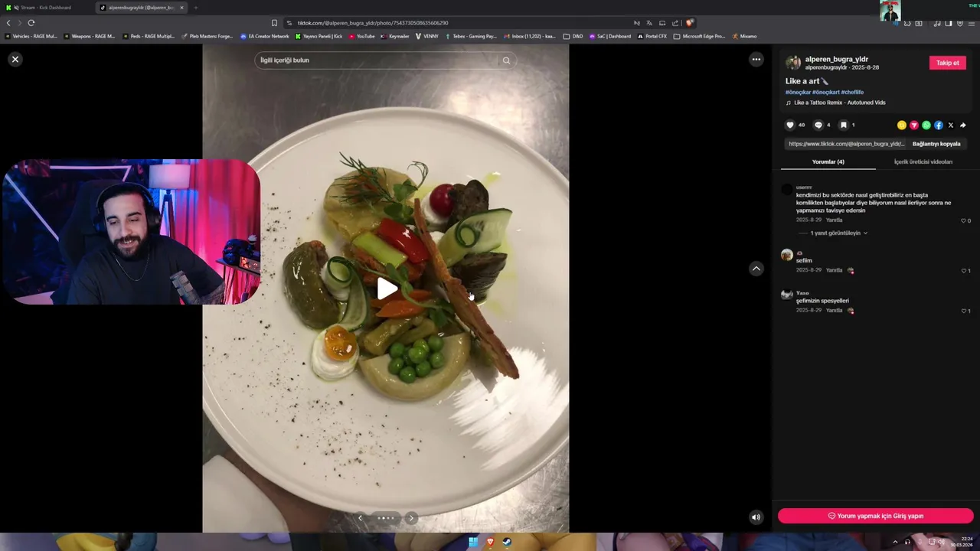The width and height of the screenshot is (980, 551).
Task: Go to the previous photo
Action: 360,518
